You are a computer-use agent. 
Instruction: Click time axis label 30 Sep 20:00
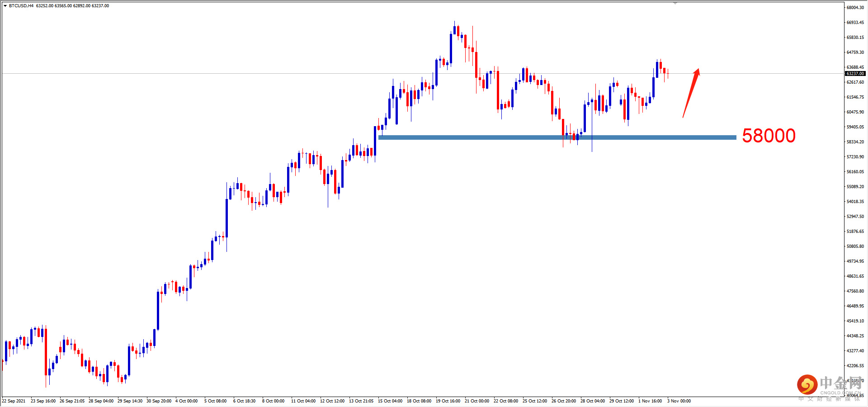159,401
